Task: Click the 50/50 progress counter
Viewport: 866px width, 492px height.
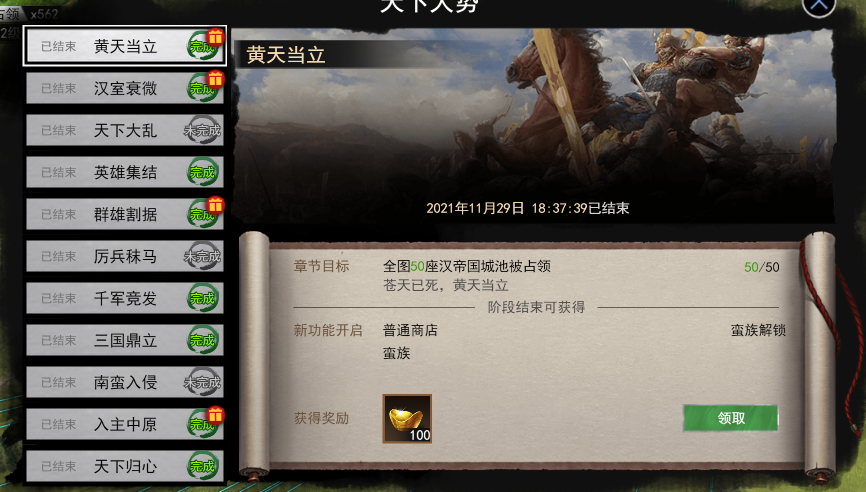Action: tap(762, 267)
